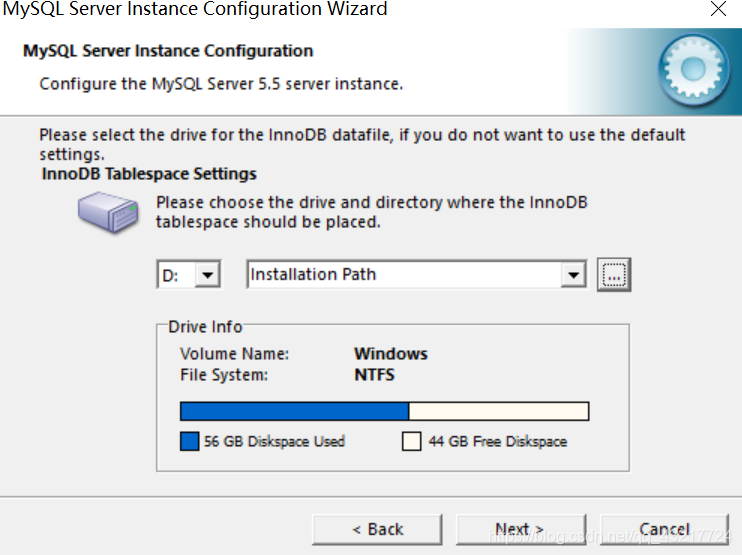This screenshot has height=555, width=742.
Task: Open the browse folder button with ellipsis
Action: click(x=614, y=274)
